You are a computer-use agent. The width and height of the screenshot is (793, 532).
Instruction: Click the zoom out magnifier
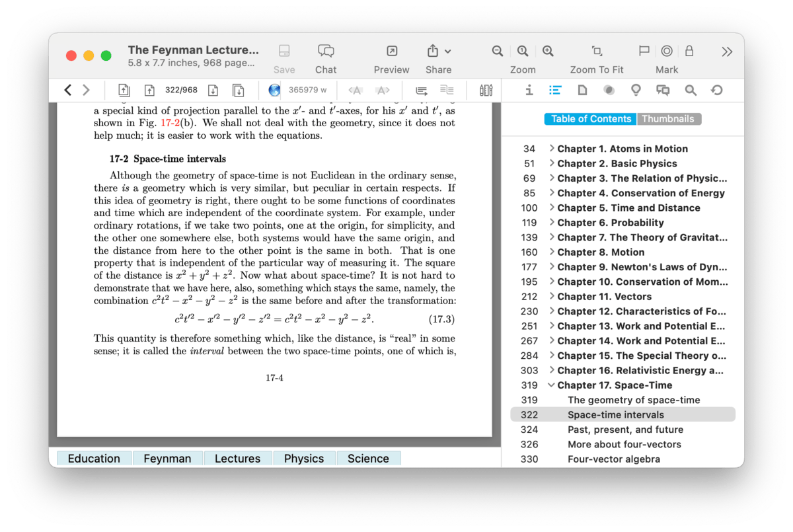498,52
